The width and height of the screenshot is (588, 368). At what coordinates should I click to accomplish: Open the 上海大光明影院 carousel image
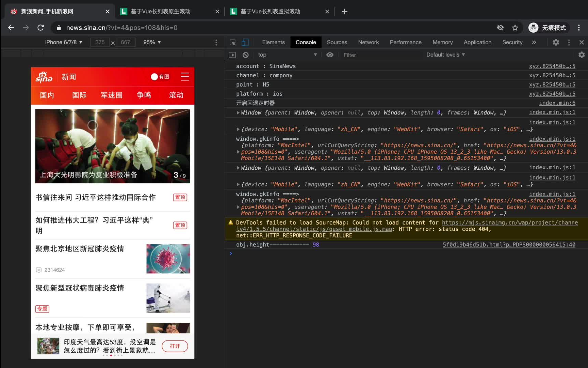pos(113,146)
